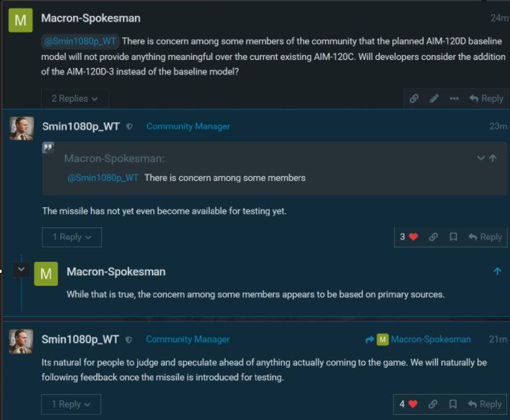Collapse the embedded Macron-Spokesman reply
This screenshot has width=510, height=420.
21,270
